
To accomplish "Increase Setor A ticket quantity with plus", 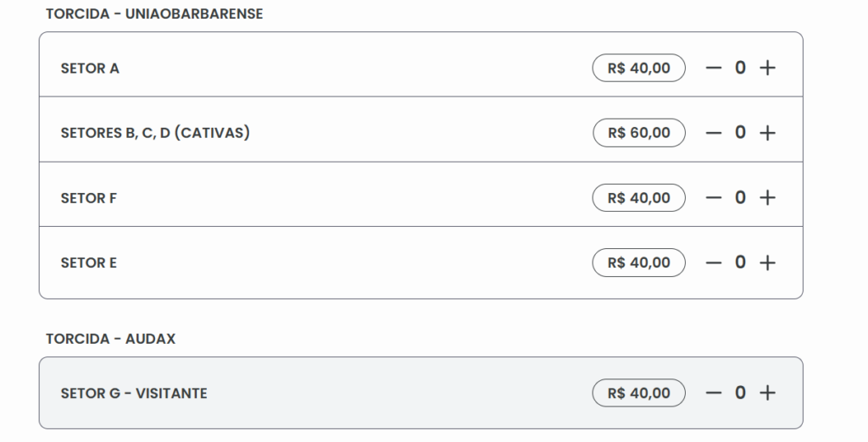I will coord(767,68).
